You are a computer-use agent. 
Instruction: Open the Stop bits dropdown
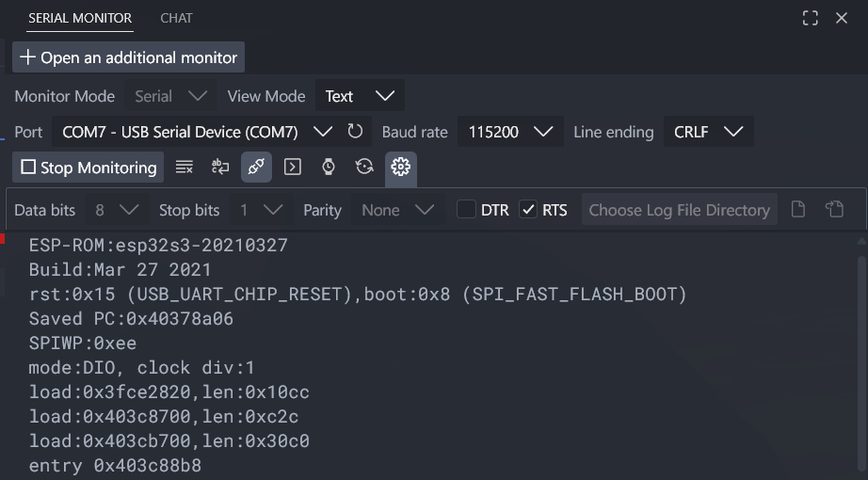pyautogui.click(x=262, y=210)
